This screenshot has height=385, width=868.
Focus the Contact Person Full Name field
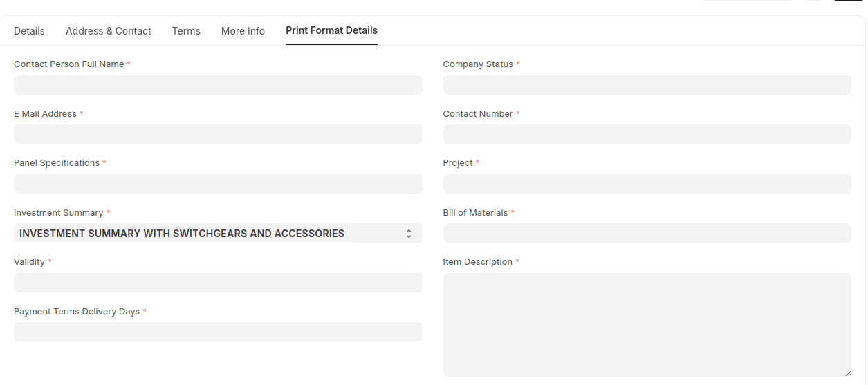[x=218, y=85]
